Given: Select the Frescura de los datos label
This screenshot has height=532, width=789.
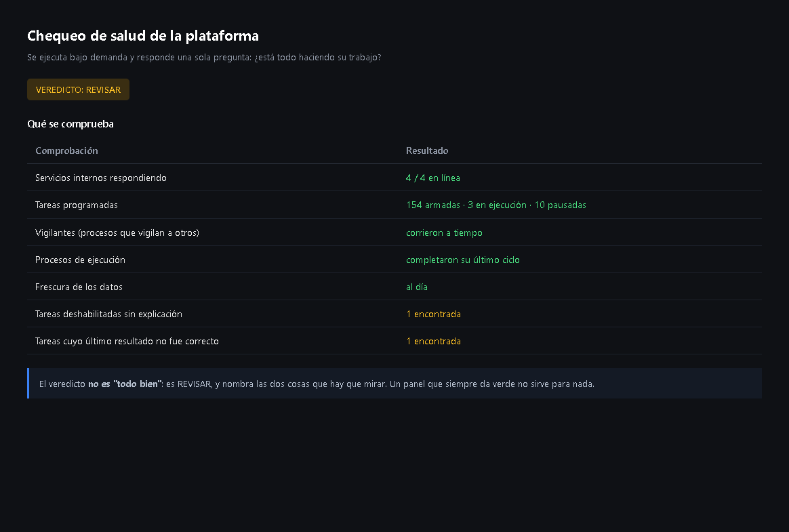Looking at the screenshot, I should tap(79, 287).
